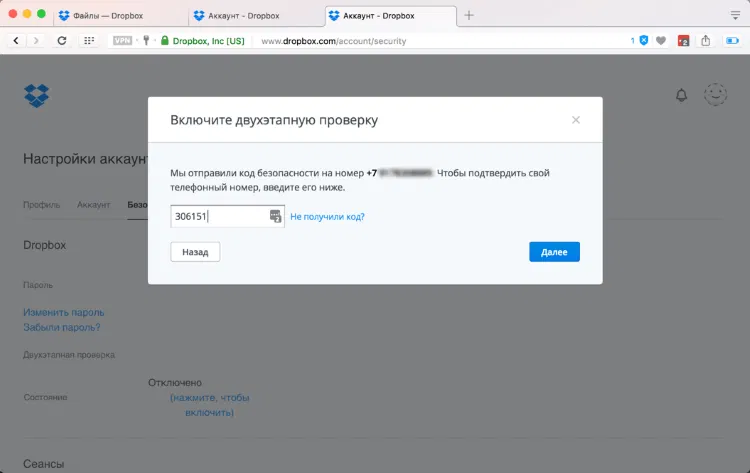Open a new tab with plus button
This screenshot has height=473, width=750.
click(x=469, y=15)
